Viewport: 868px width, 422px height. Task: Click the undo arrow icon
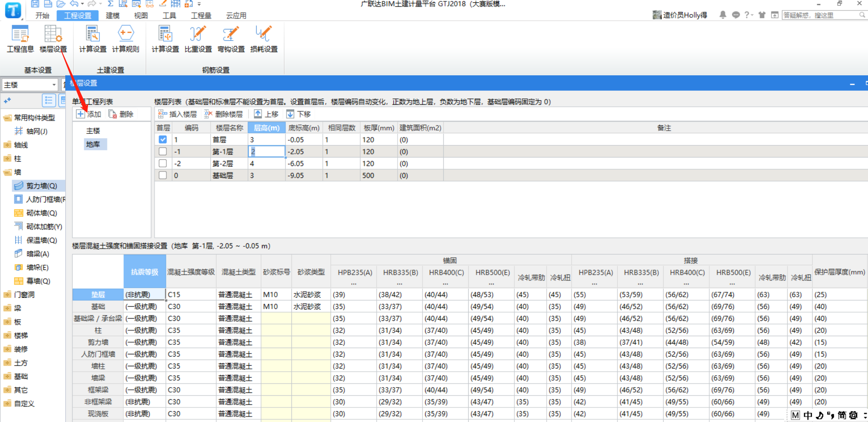74,4
